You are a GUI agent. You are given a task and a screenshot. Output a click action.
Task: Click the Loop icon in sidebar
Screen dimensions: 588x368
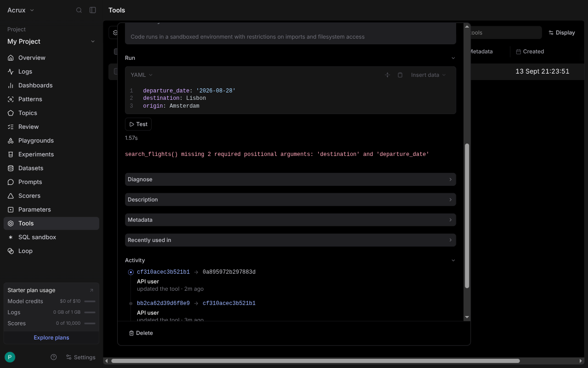coord(11,251)
